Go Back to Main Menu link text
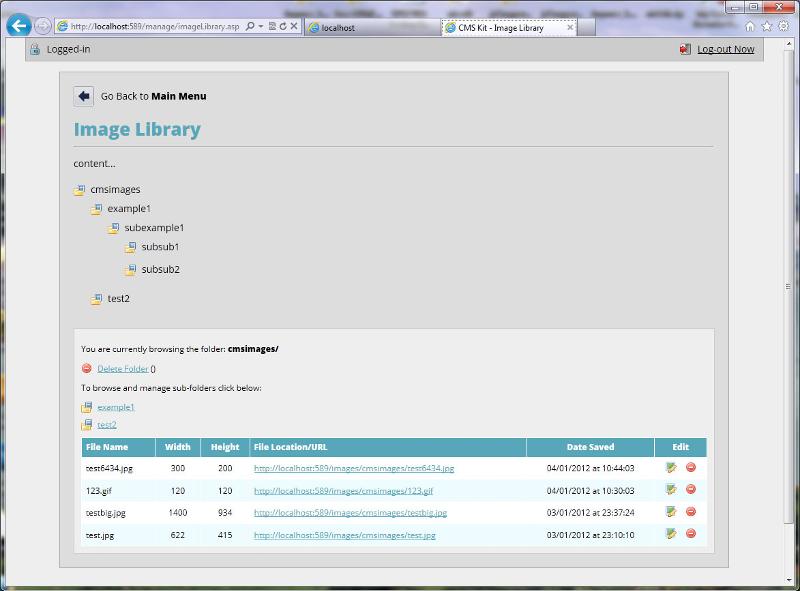The image size is (800, 591). click(154, 96)
